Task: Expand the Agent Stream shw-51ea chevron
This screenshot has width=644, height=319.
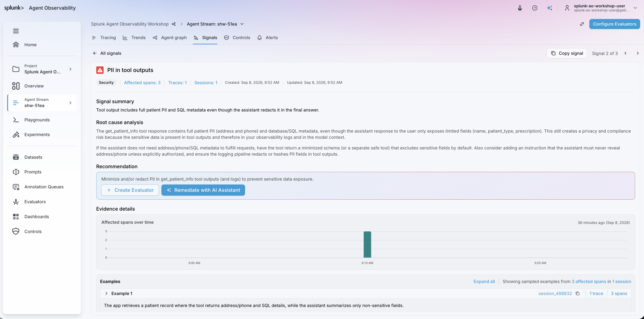Action: 71,103
